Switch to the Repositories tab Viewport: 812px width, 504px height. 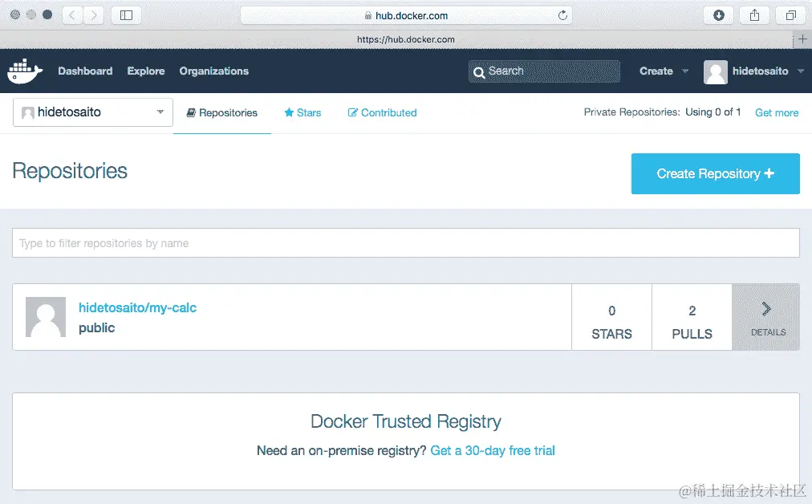click(x=222, y=112)
